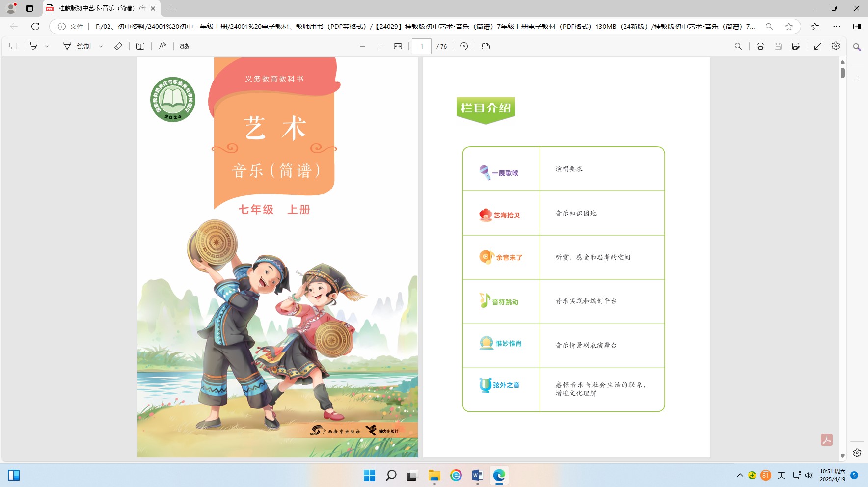Click the read aloud icon
This screenshot has width=868, height=487.
(x=163, y=46)
